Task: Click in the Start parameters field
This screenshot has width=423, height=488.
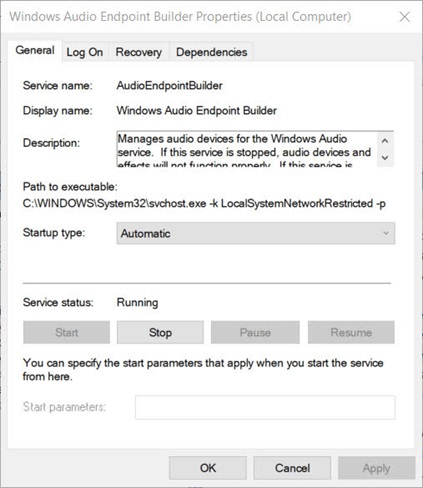Action: coord(265,407)
